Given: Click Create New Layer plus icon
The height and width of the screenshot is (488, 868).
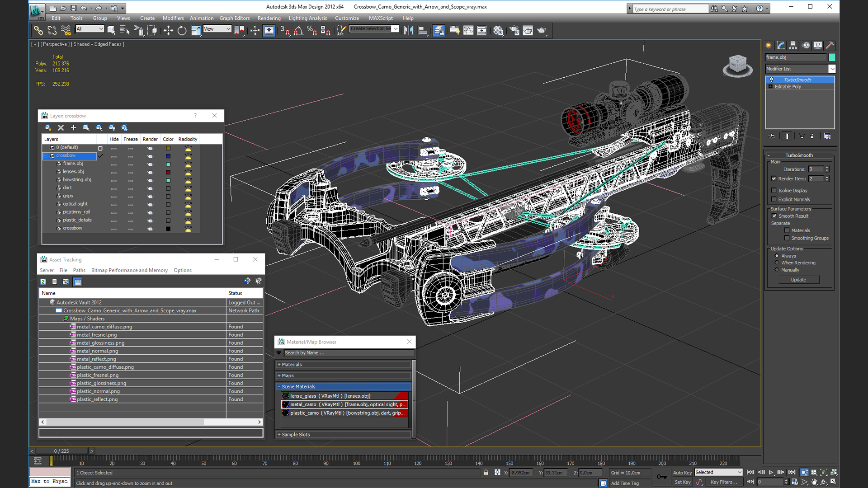Looking at the screenshot, I should [73, 128].
